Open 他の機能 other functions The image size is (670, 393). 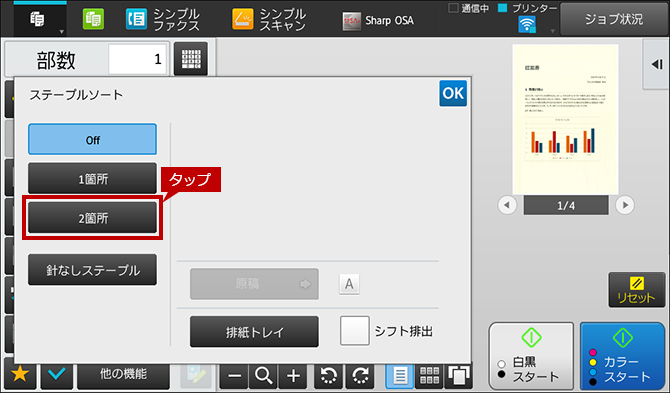click(123, 375)
